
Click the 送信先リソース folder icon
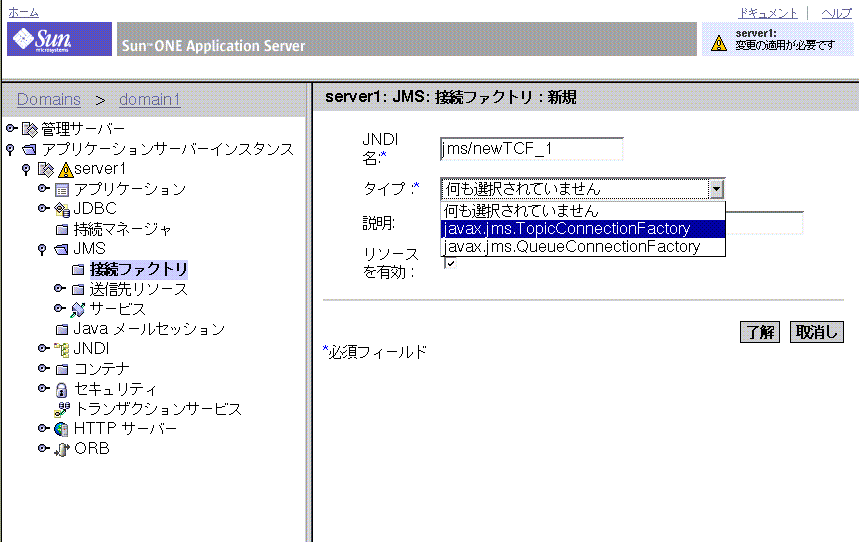coord(78,289)
